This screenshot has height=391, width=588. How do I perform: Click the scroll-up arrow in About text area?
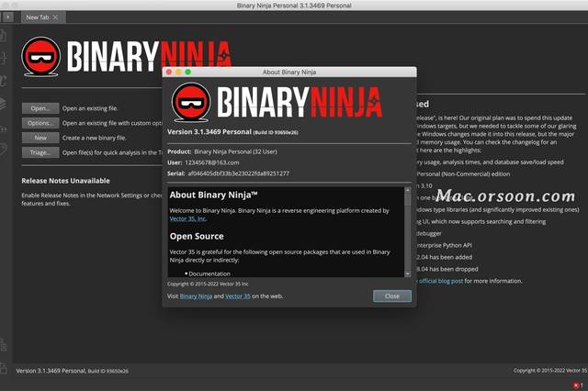tap(408, 190)
